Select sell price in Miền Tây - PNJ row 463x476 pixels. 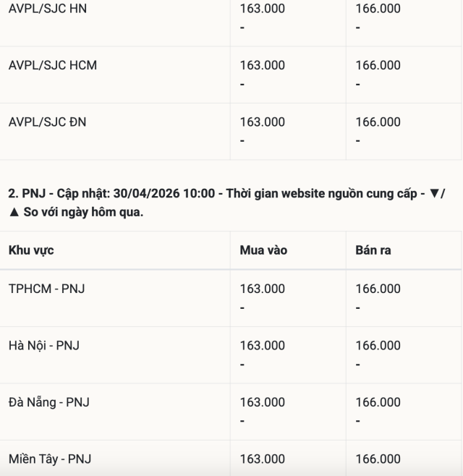pyautogui.click(x=378, y=459)
